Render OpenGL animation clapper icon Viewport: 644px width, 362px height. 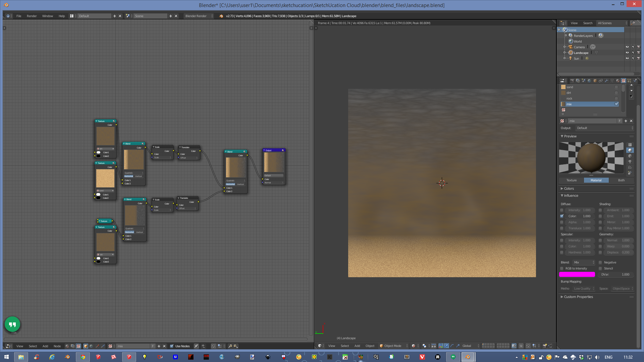pos(550,346)
